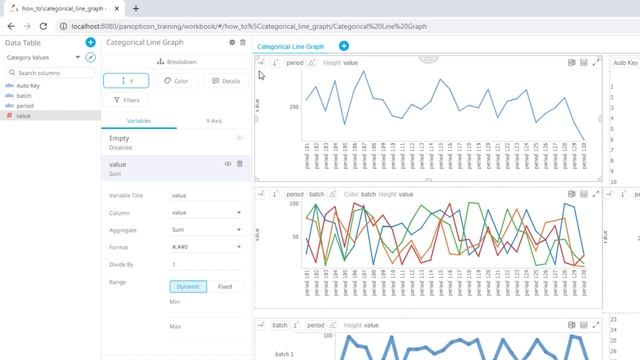Click the second chart's copy/export icon
Viewport: 640px width, 360px height.
(x=571, y=194)
